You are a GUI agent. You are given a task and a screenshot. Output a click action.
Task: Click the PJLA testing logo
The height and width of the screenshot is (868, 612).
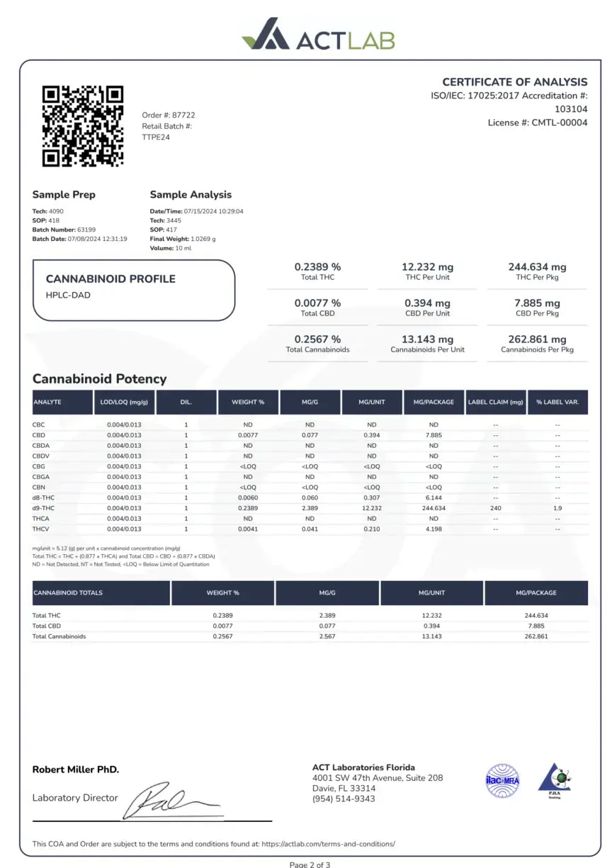[555, 780]
